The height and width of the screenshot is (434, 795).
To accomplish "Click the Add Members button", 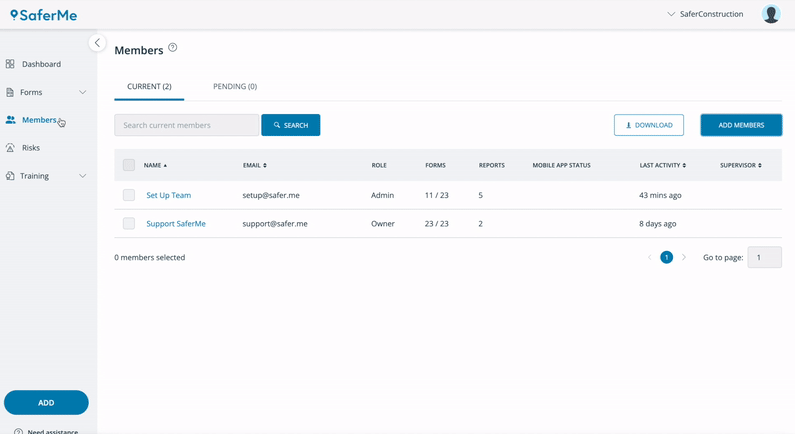I will 741,125.
